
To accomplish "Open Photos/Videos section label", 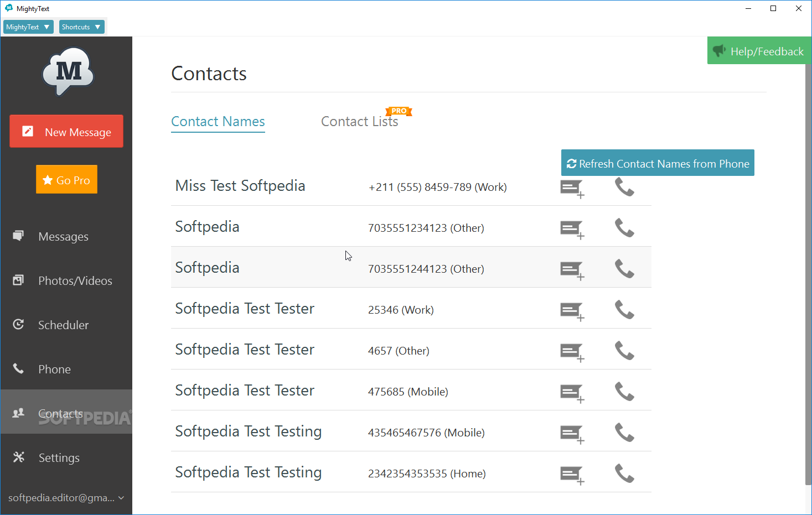I will (75, 281).
